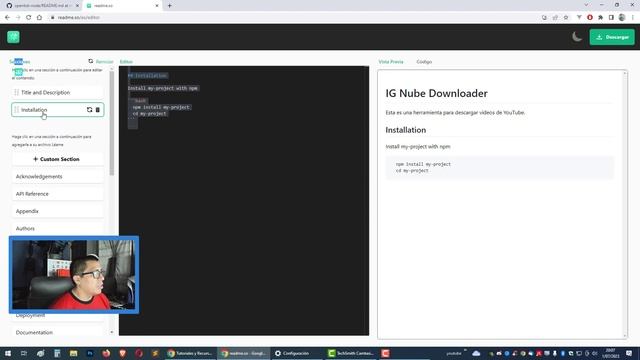Open Photoshop from the taskbar
640x360 pixels.
(90, 353)
